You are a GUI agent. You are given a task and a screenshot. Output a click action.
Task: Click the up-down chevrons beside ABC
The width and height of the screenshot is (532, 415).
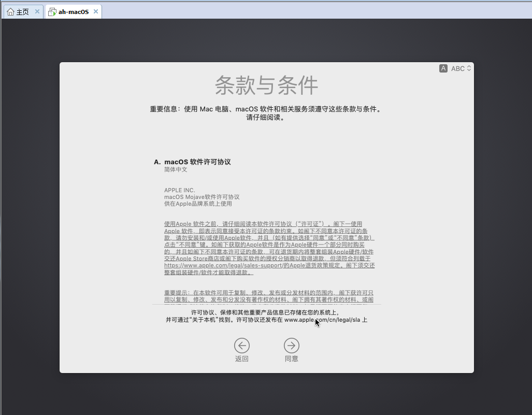(469, 68)
